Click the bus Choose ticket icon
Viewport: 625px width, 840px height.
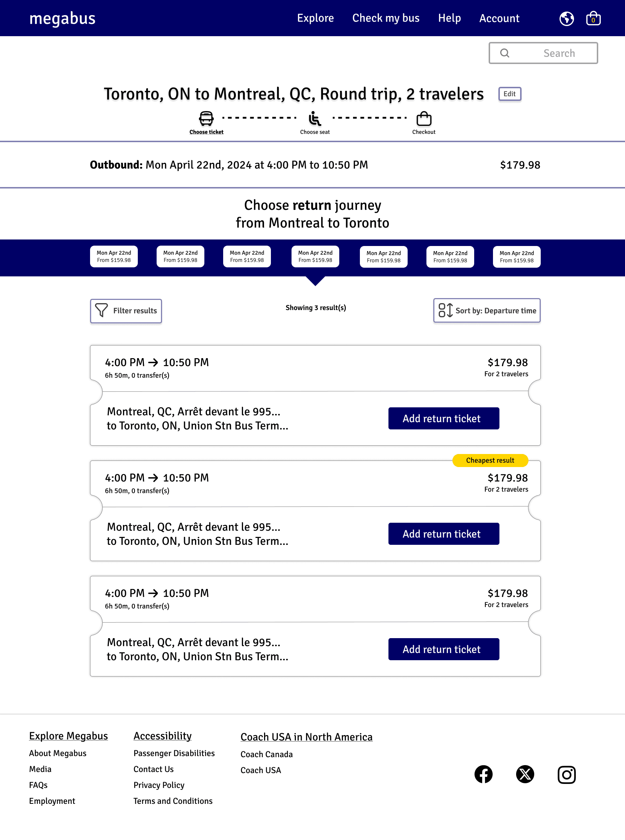(x=206, y=118)
